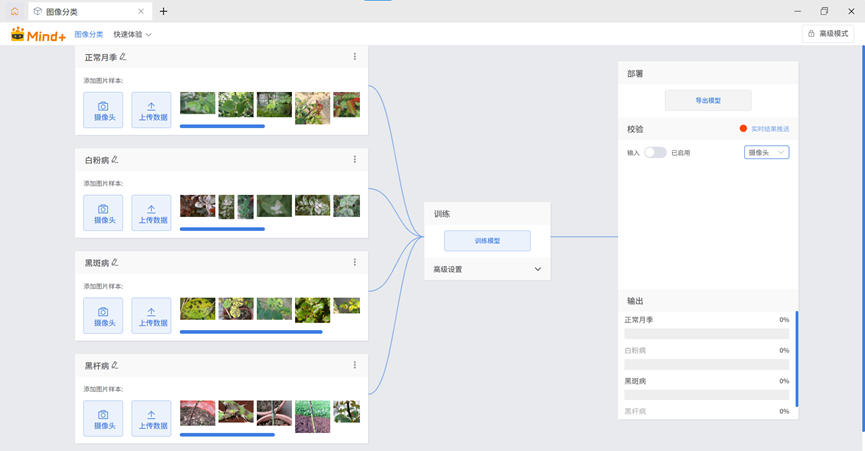This screenshot has width=865, height=451.
Task: Open the 快速体验 dropdown menu
Action: click(x=133, y=34)
